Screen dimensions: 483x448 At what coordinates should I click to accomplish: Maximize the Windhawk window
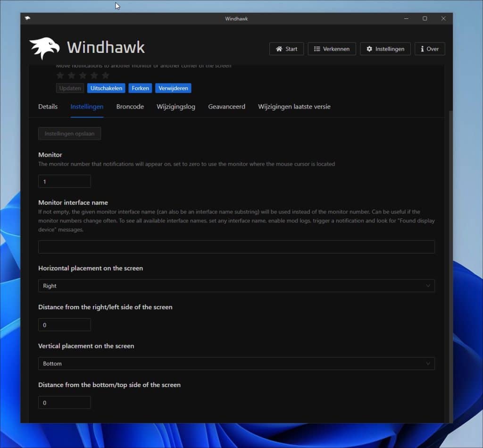tap(425, 18)
